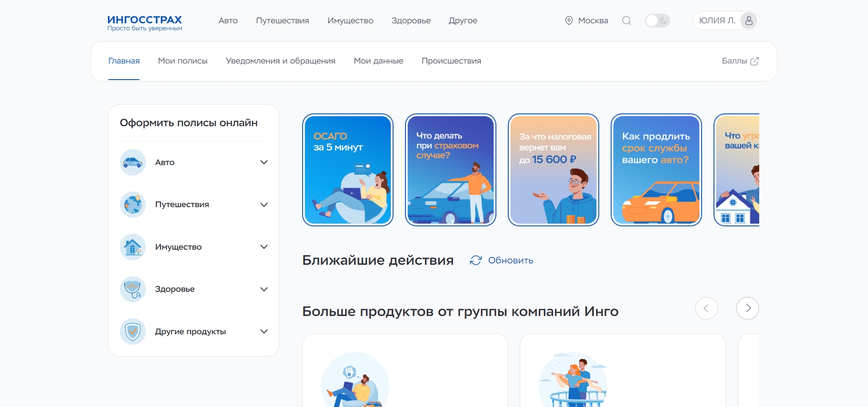868x407 pixels.
Task: Open the Баллы external link
Action: click(740, 61)
